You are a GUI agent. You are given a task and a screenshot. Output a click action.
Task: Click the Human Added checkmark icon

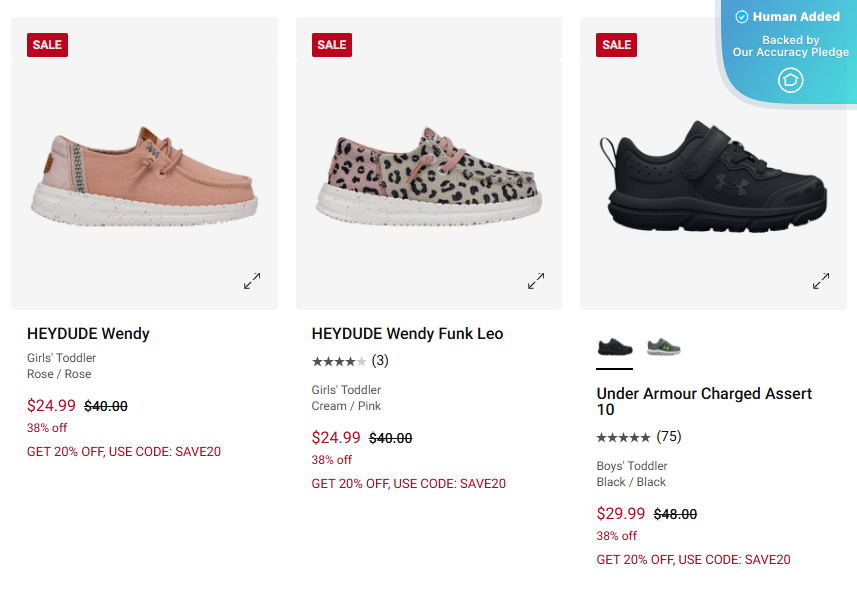tap(741, 16)
